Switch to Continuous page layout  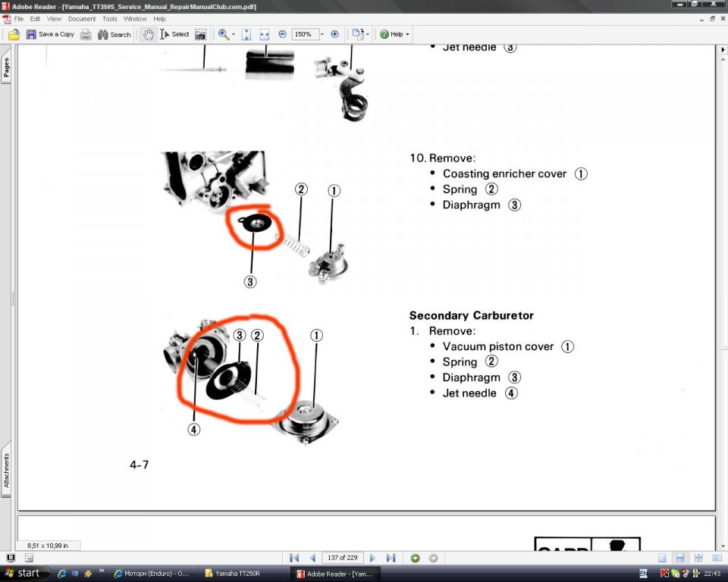coord(680,558)
